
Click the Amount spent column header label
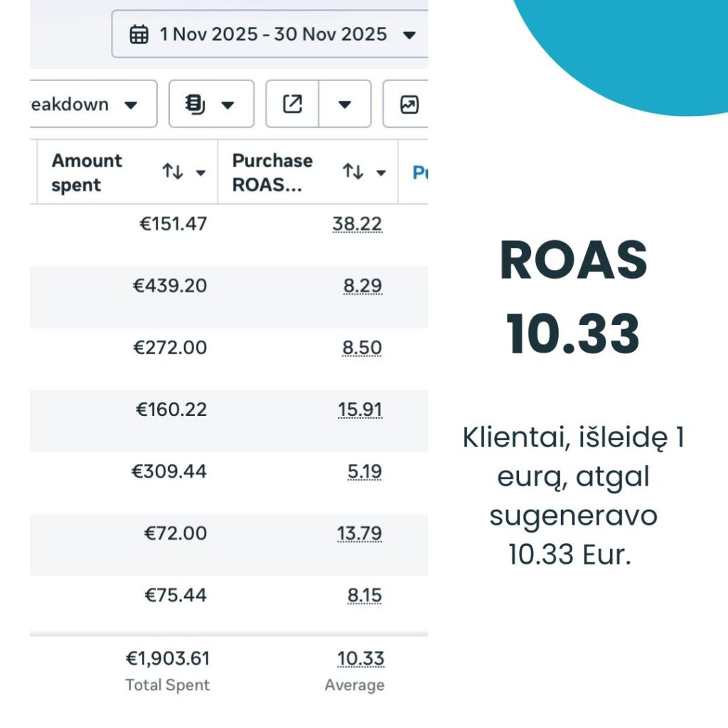87,173
